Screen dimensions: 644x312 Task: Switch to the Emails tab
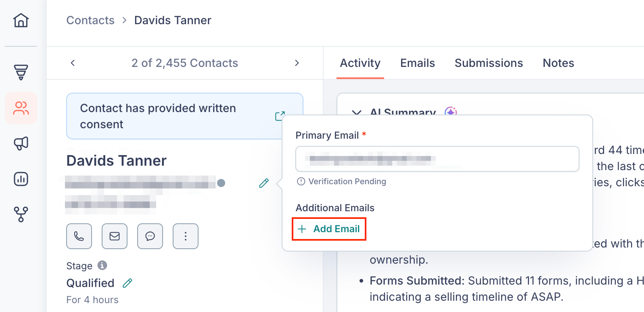[418, 63]
